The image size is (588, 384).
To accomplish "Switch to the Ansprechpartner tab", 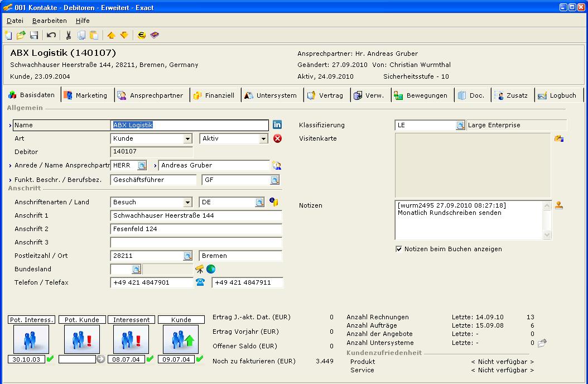I will (x=151, y=95).
